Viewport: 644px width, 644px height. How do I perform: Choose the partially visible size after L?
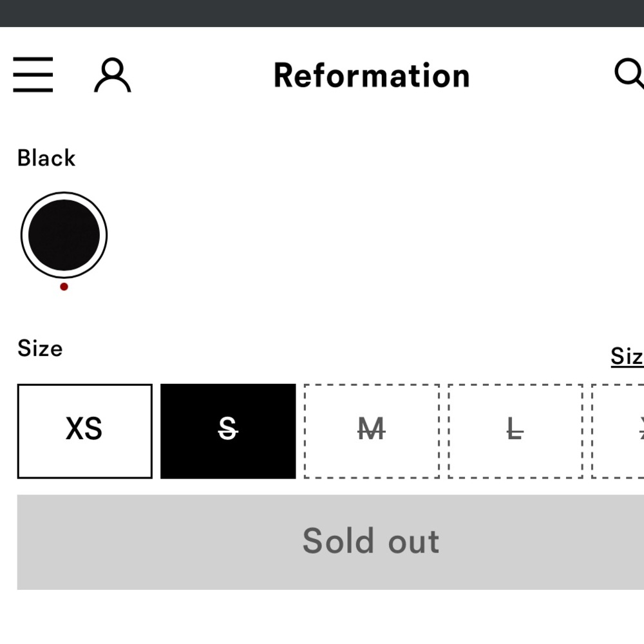pyautogui.click(x=618, y=431)
